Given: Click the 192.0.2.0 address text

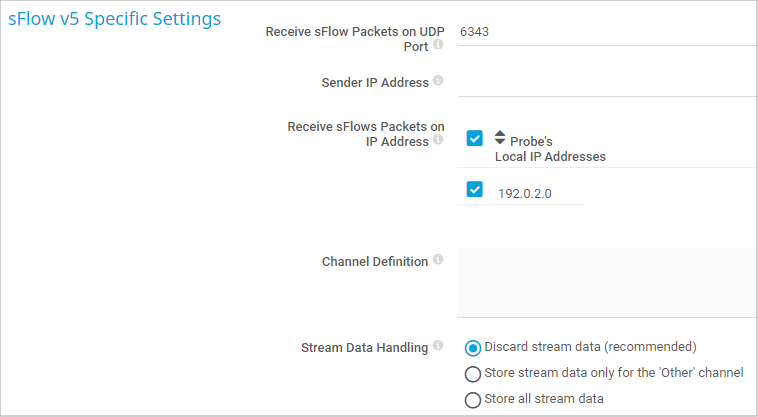Looking at the screenshot, I should coord(523,193).
